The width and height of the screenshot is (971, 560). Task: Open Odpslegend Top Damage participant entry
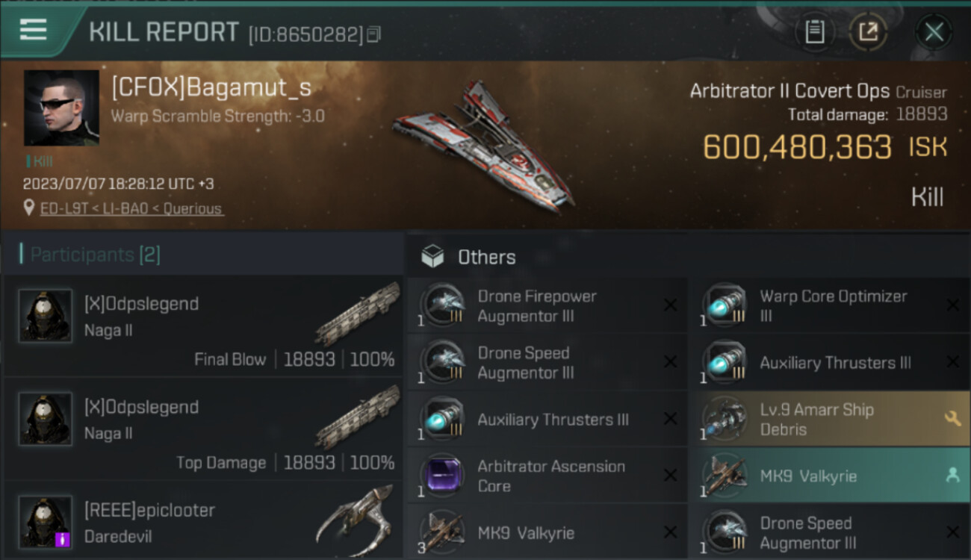click(x=203, y=429)
